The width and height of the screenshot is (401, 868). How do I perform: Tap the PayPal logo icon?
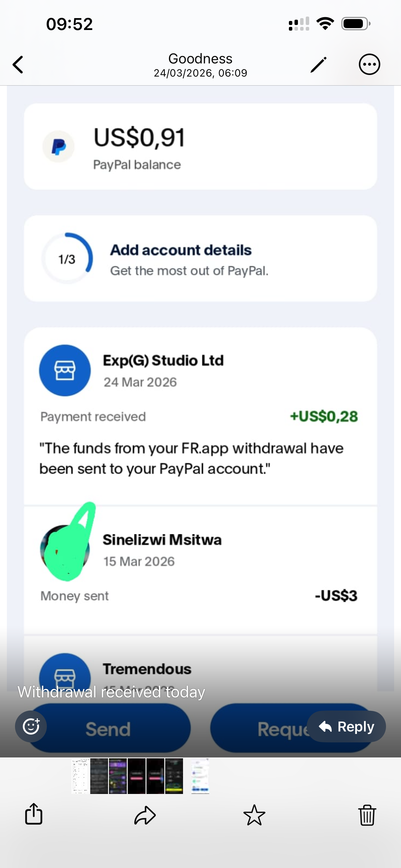click(x=59, y=147)
